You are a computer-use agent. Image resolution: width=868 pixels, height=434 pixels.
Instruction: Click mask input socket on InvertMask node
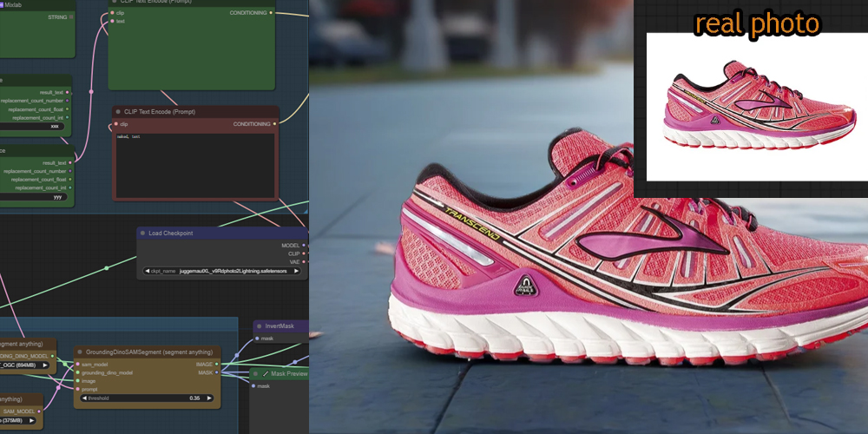click(x=257, y=339)
